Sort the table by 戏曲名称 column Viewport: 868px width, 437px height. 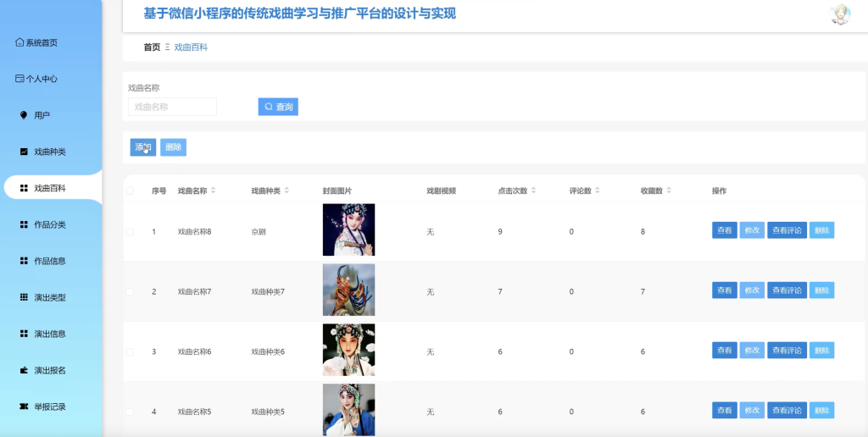(x=213, y=191)
